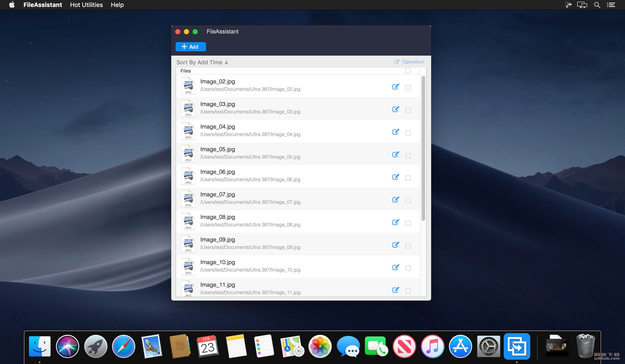Launch Siri from the Dock

(67, 346)
